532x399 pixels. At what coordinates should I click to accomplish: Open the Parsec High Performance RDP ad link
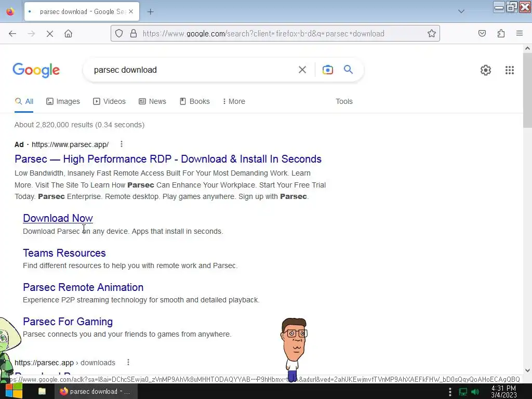pos(168,159)
